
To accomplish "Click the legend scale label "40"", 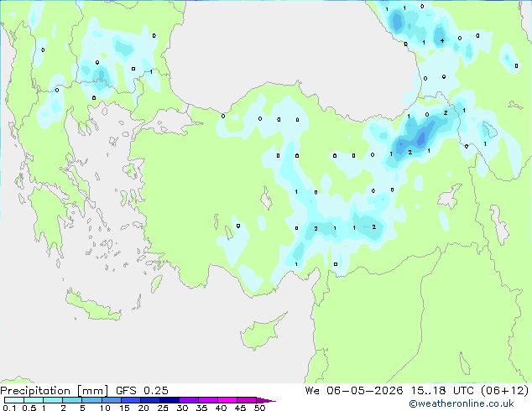I will (221, 408).
